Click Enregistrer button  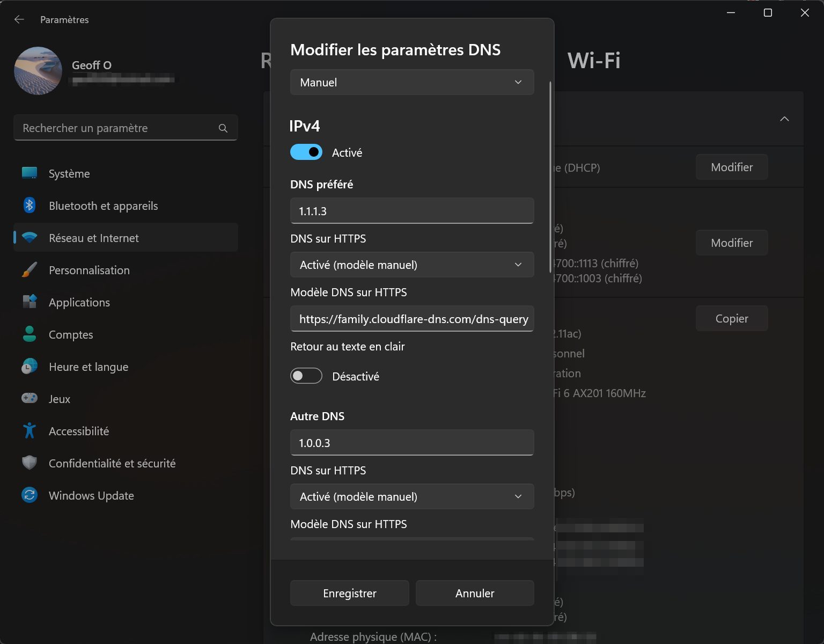click(x=350, y=593)
